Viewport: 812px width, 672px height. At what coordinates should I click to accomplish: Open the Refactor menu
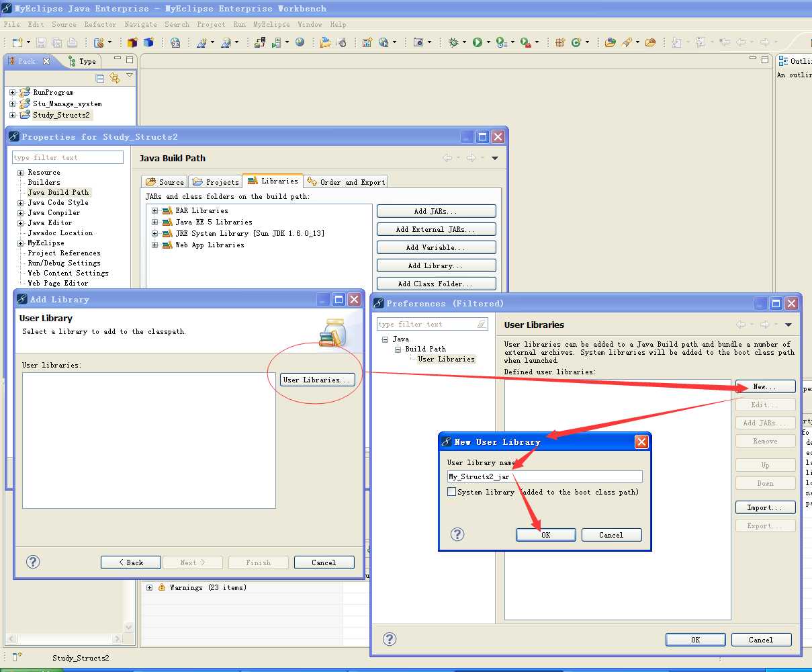100,24
